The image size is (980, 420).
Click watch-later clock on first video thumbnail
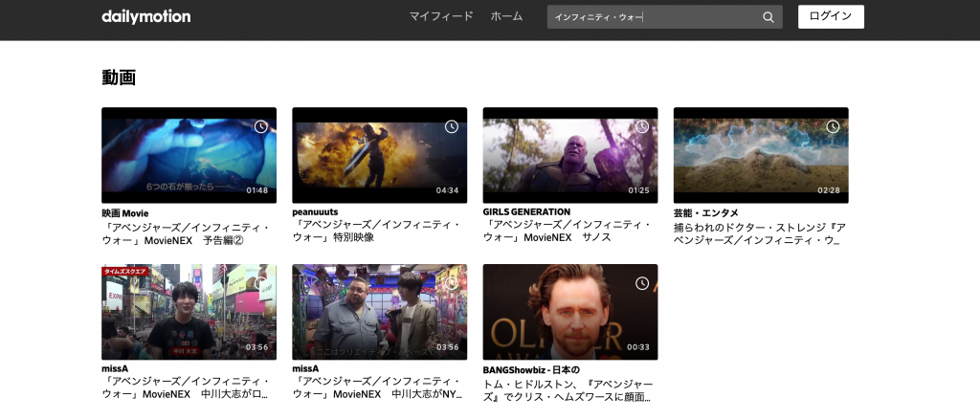click(260, 126)
